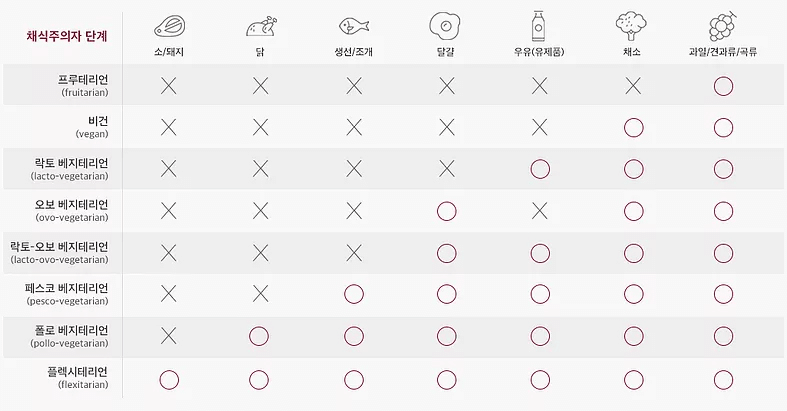This screenshot has width=787, height=411.
Task: Click the 채식주의자 단계 header title
Action: point(67,37)
